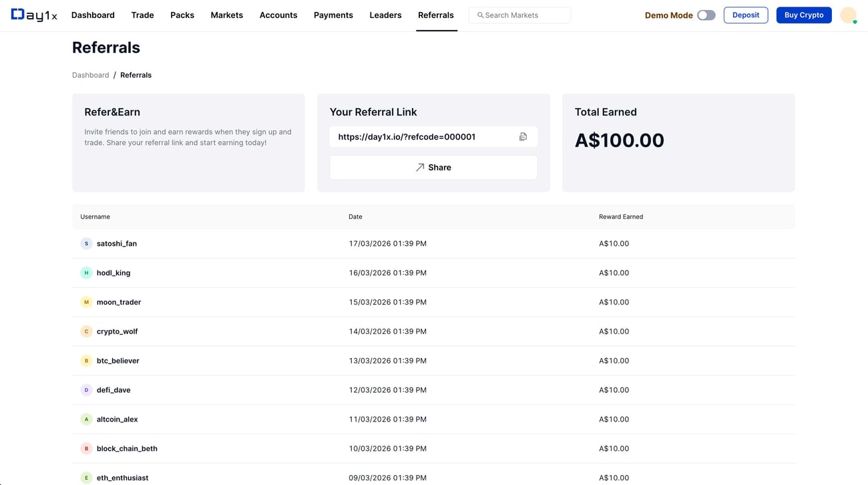
Task: Open the Trade menu item
Action: coord(142,15)
